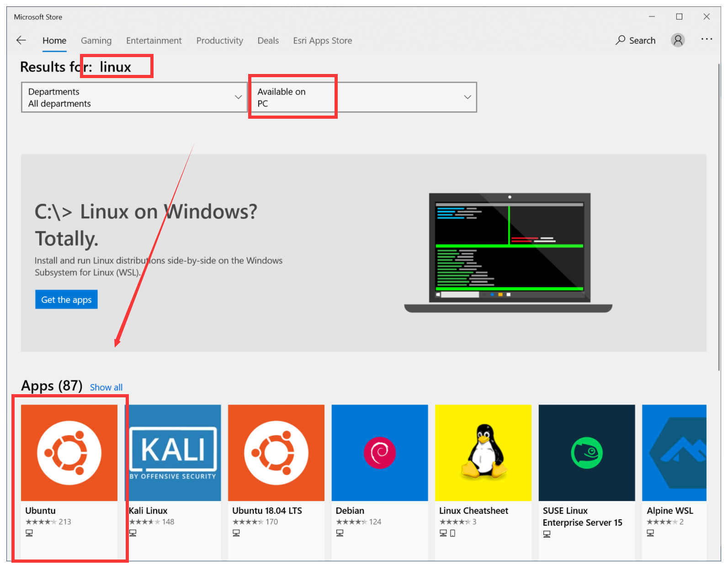728x570 pixels.
Task: Click the Linux on Windows banner heading
Action: [146, 225]
